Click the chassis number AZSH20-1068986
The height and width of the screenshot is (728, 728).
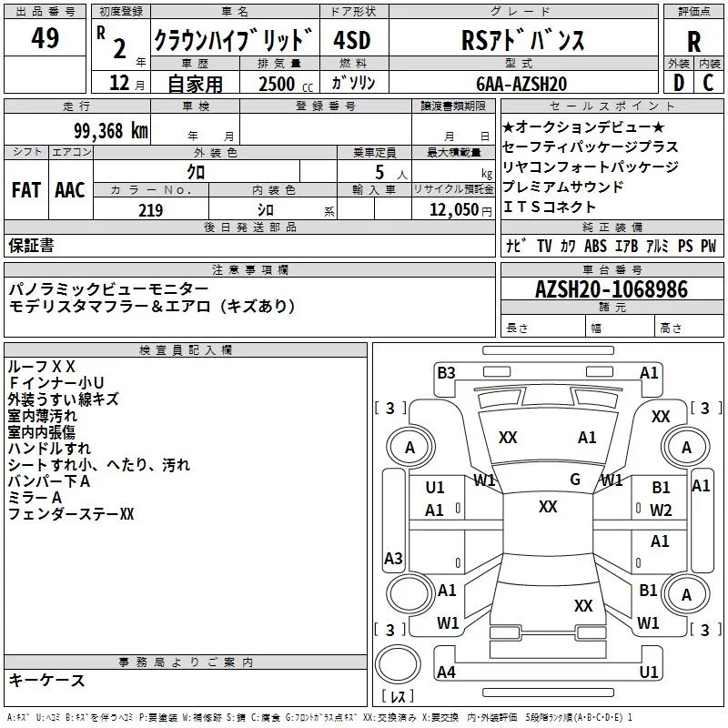click(x=612, y=289)
